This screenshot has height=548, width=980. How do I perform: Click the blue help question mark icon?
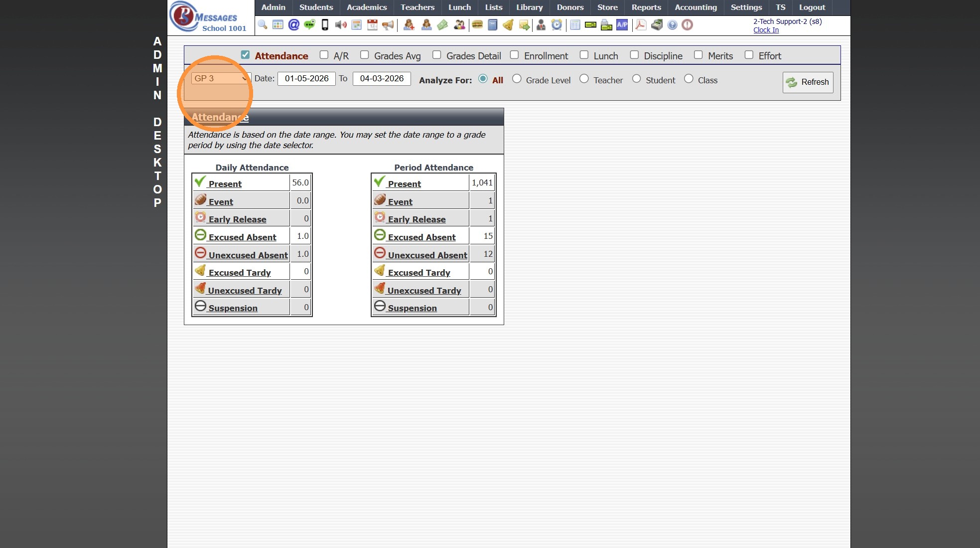tap(672, 25)
